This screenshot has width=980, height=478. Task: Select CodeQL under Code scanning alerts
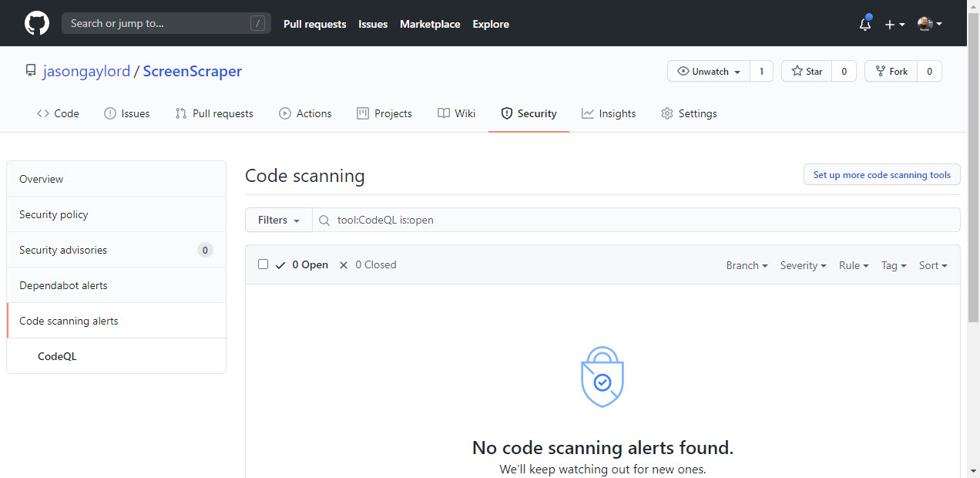point(116,356)
